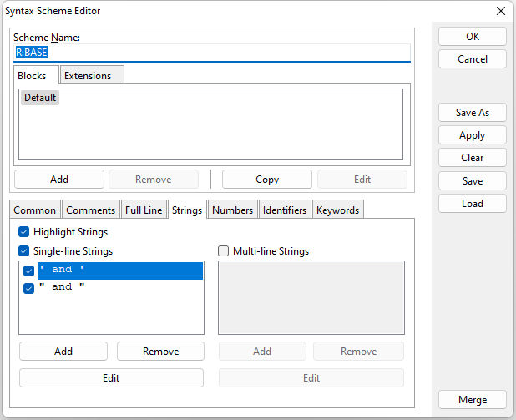The height and width of the screenshot is (420, 516).
Task: Open the Keywords tab
Action: click(337, 210)
